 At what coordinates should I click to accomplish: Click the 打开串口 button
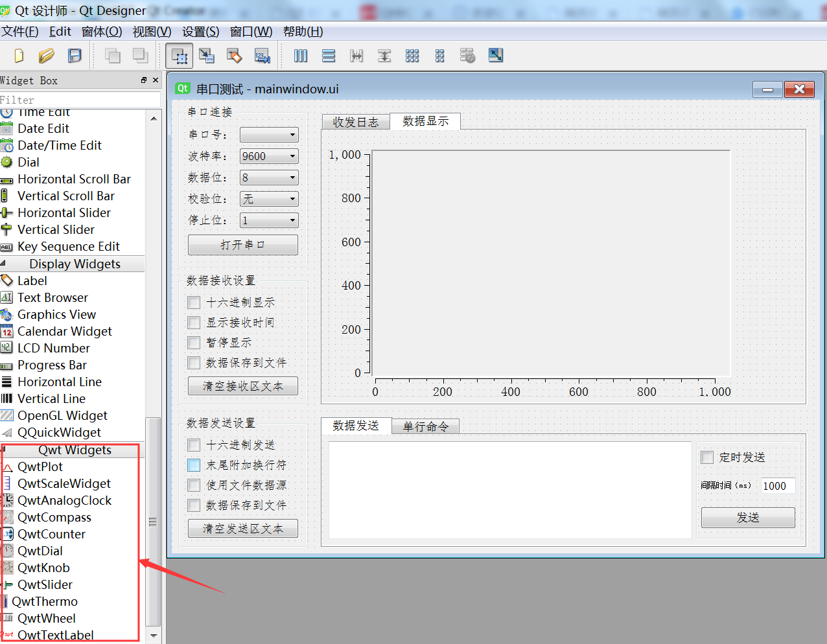coord(242,244)
